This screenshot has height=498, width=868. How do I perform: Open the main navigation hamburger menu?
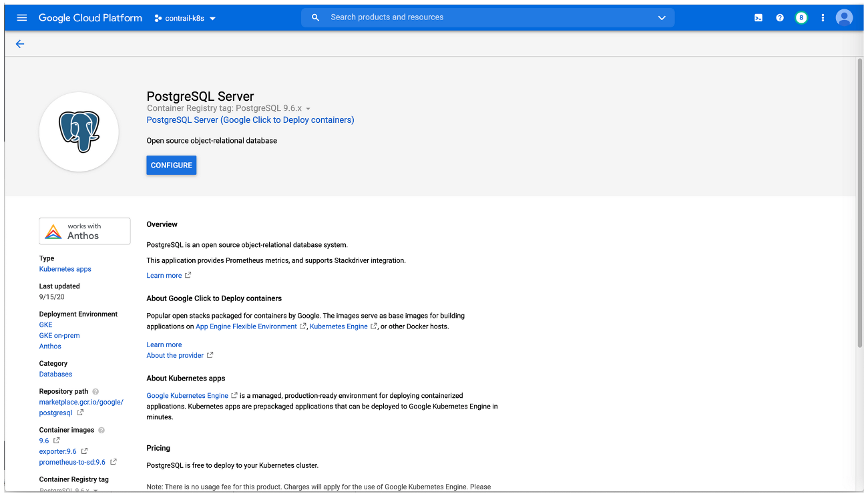click(22, 18)
